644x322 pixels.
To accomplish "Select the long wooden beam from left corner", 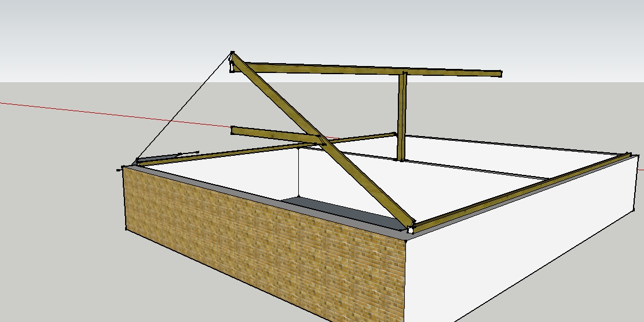I will point(266,150).
